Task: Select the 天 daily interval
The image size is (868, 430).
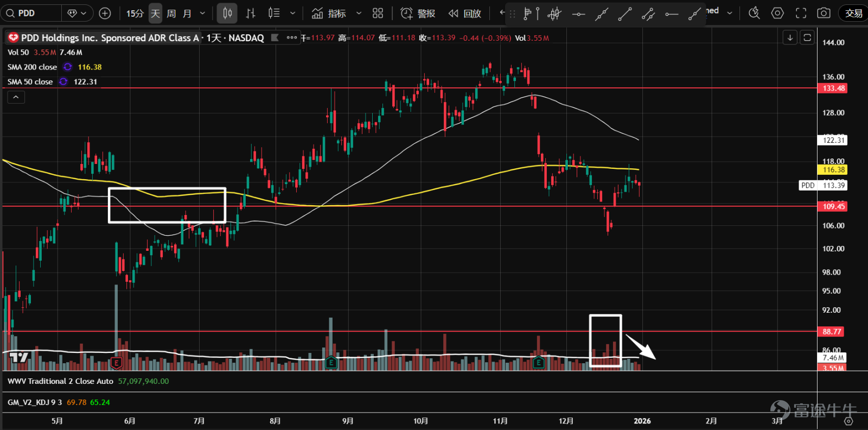Action: pos(155,13)
